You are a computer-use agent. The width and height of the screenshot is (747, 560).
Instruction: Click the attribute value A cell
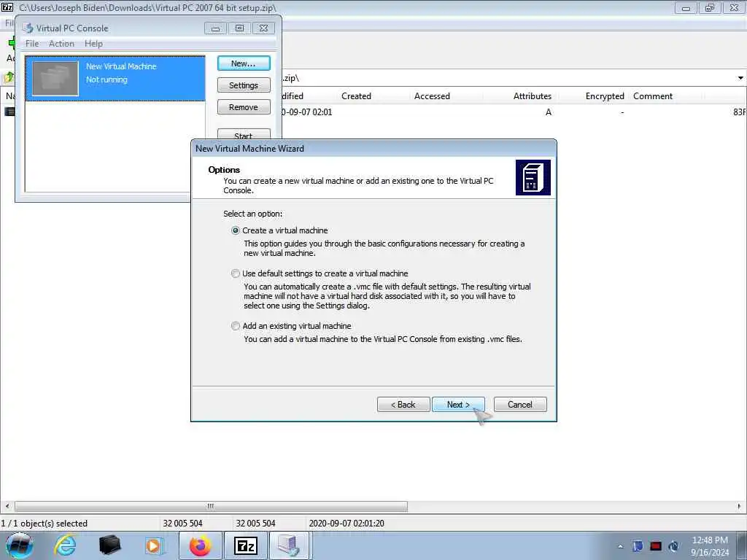pyautogui.click(x=549, y=112)
